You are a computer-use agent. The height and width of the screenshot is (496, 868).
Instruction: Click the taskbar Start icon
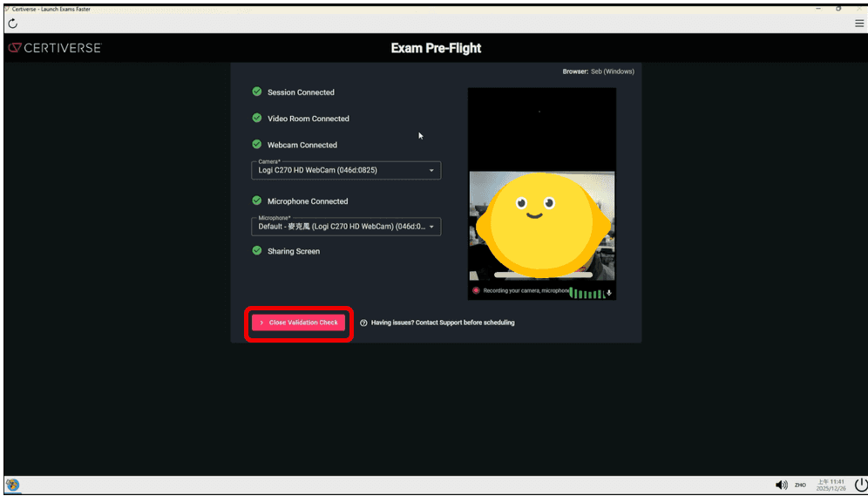pyautogui.click(x=12, y=486)
